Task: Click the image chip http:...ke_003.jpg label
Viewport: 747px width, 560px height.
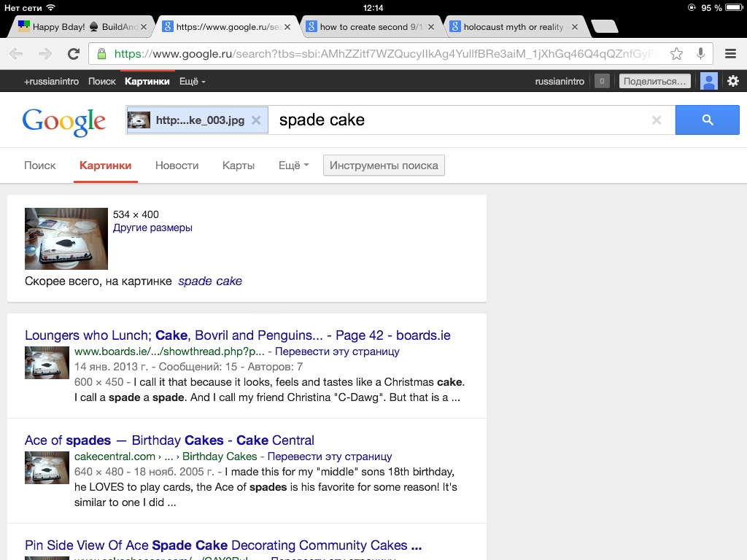Action: pos(200,120)
